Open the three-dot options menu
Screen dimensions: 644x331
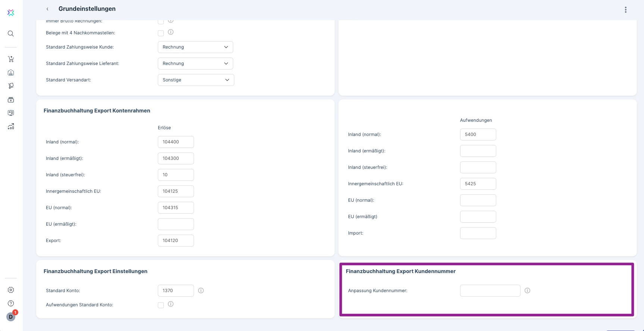point(626,10)
